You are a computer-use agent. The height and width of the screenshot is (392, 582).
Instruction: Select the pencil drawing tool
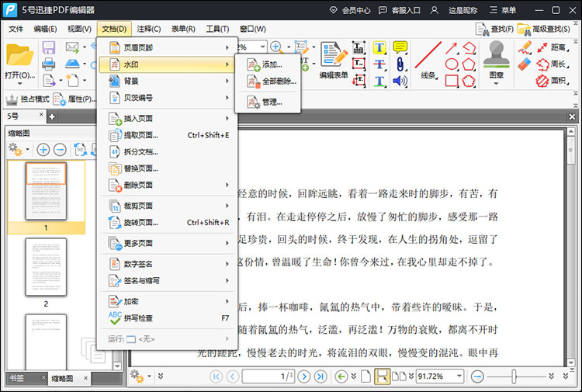coord(525,47)
